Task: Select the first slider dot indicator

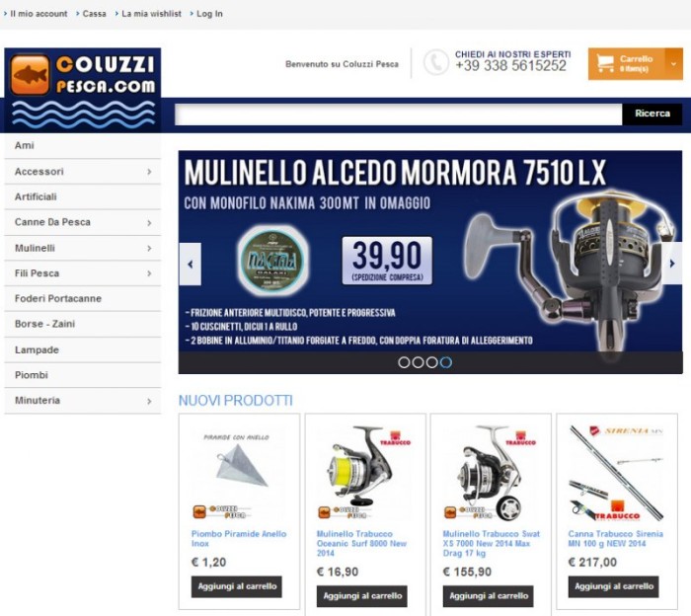Action: 404,362
